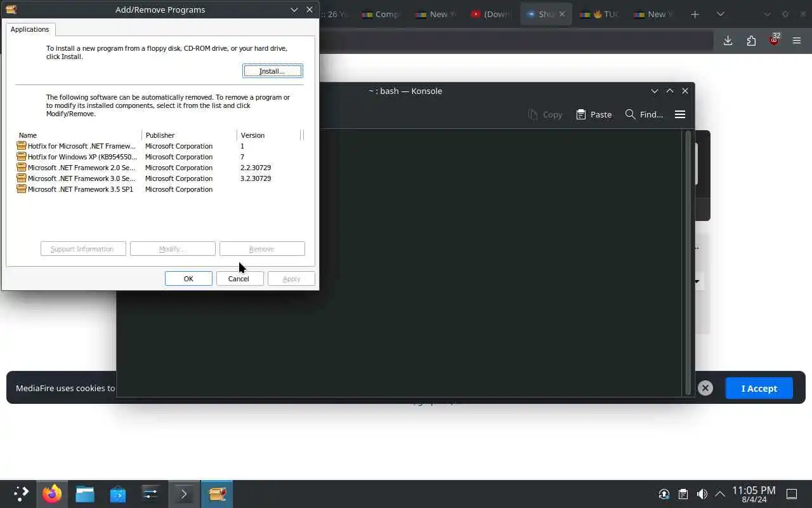Open the Firefox extensions menu
Viewport: 812px width, 508px height.
point(752,41)
